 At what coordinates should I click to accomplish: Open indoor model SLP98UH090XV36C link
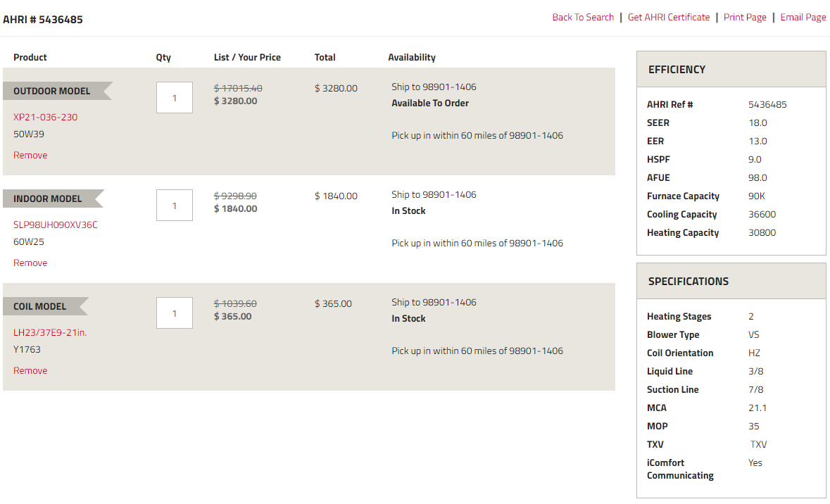point(56,225)
